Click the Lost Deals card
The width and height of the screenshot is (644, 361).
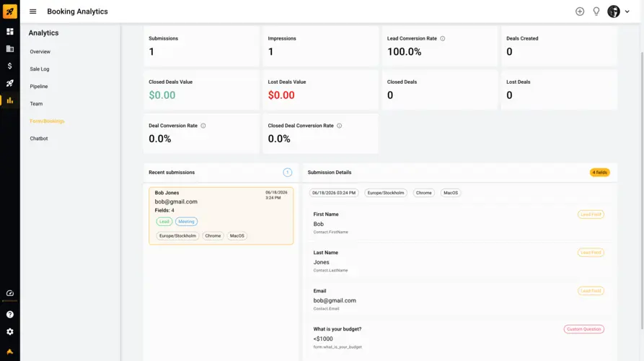[559, 90]
